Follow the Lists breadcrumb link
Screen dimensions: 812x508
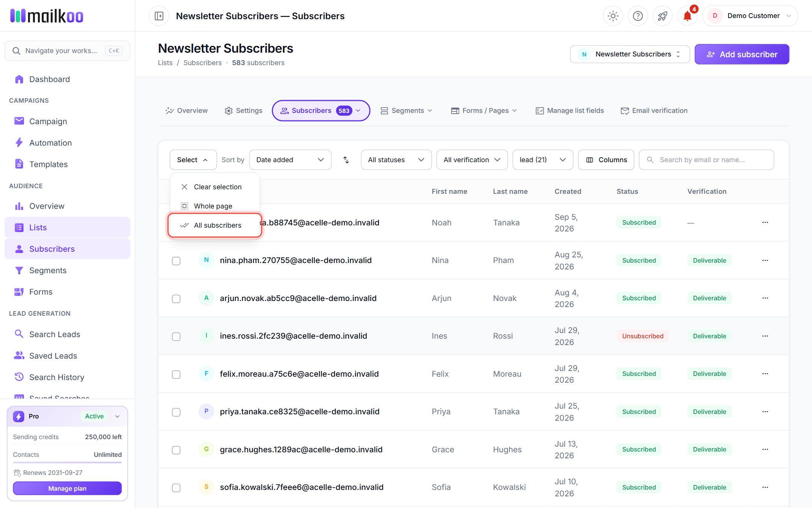[x=165, y=63]
